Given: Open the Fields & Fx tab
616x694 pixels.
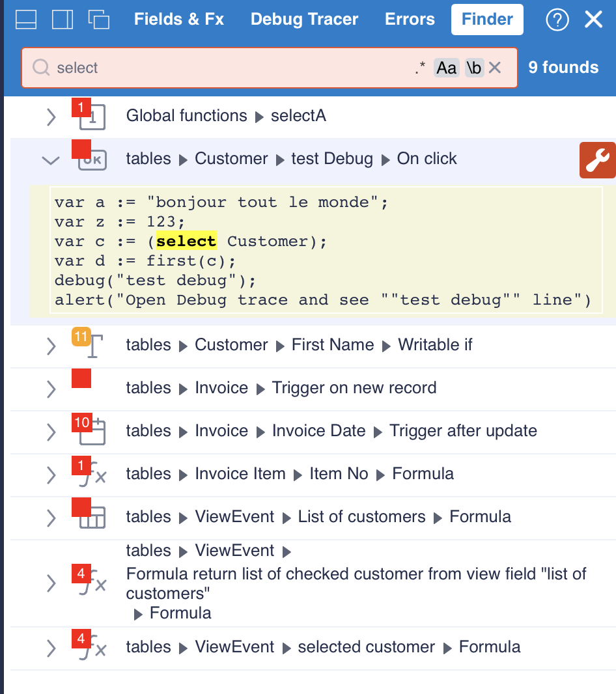Looking at the screenshot, I should pyautogui.click(x=179, y=20).
